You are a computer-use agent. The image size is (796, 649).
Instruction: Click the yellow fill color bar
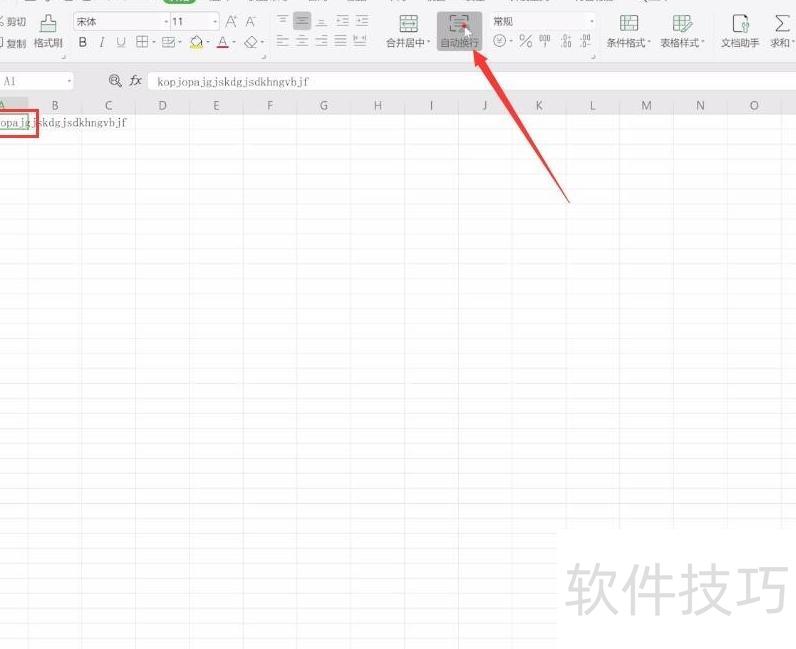click(196, 48)
